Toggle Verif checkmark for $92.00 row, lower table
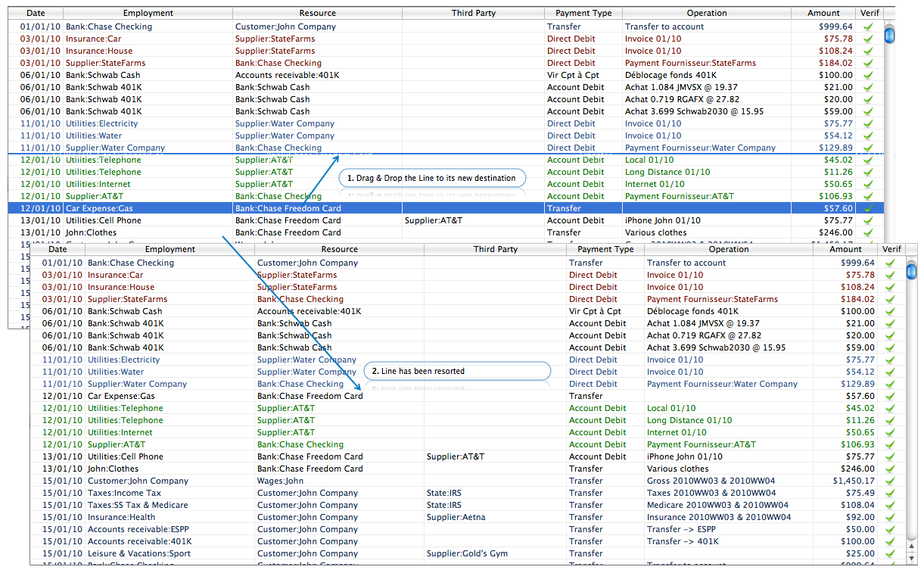924x570 pixels. (890, 517)
